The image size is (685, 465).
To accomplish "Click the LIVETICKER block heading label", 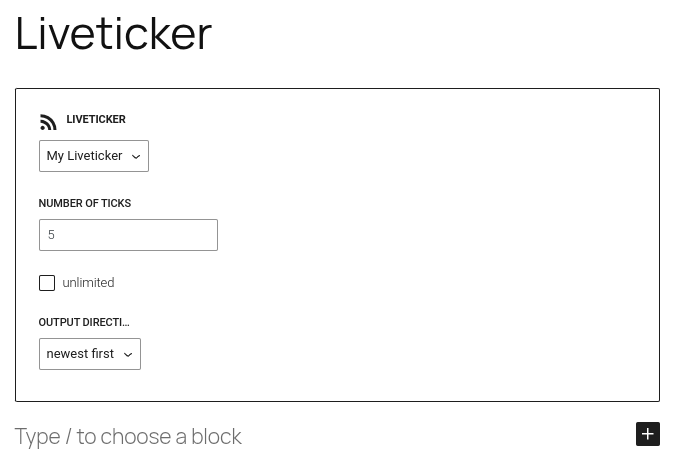I will pos(96,119).
